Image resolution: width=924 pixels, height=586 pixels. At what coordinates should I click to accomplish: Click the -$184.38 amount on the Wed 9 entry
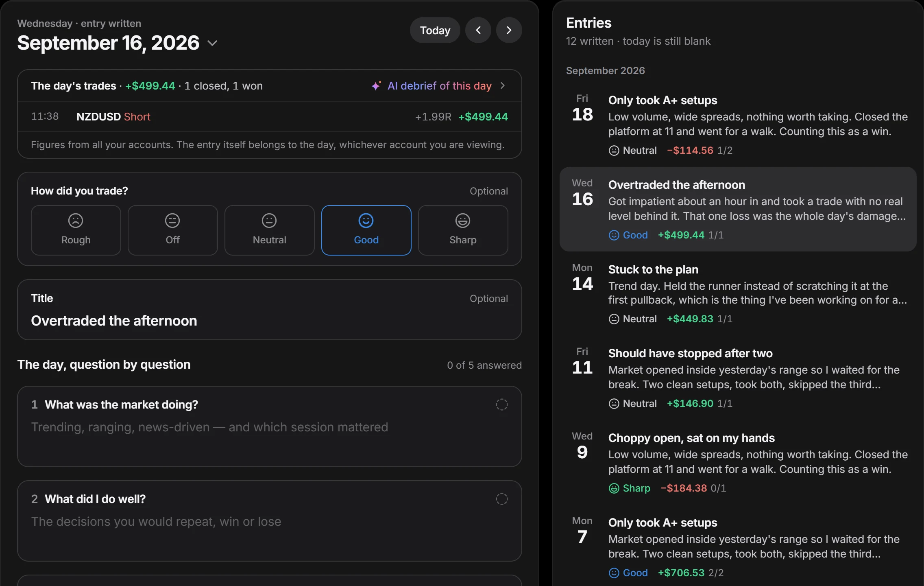click(x=684, y=488)
